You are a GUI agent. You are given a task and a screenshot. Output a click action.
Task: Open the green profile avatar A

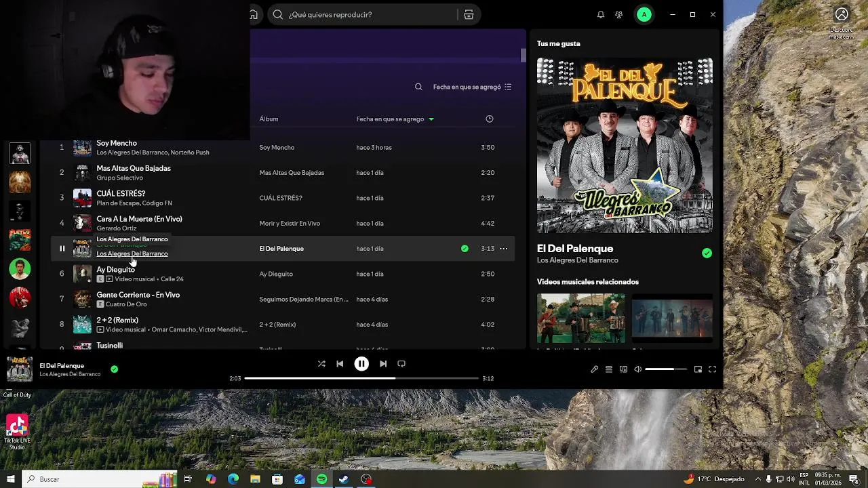click(x=644, y=14)
